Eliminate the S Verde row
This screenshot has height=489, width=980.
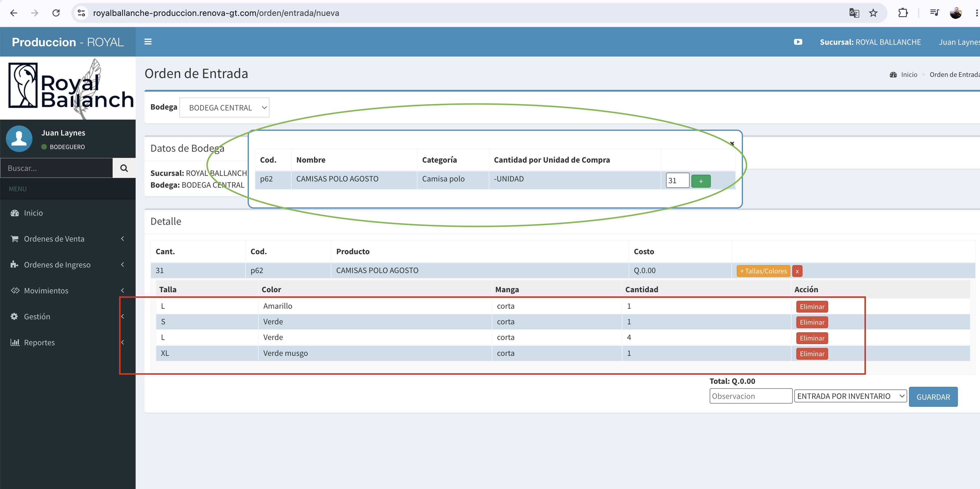(812, 322)
